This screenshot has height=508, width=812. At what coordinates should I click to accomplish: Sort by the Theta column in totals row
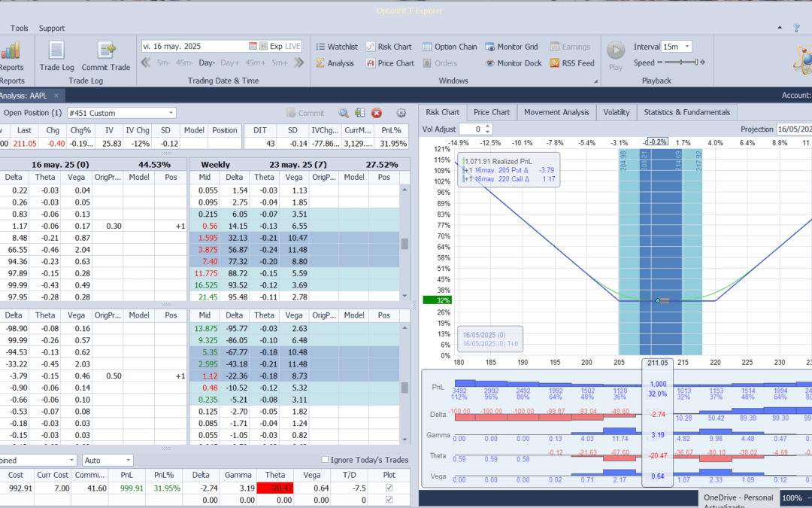(x=274, y=475)
